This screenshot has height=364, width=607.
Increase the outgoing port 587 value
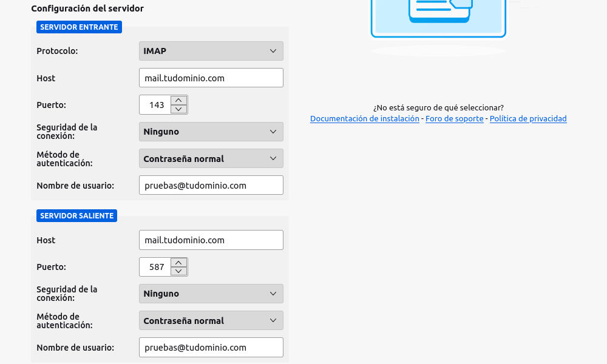click(x=178, y=262)
